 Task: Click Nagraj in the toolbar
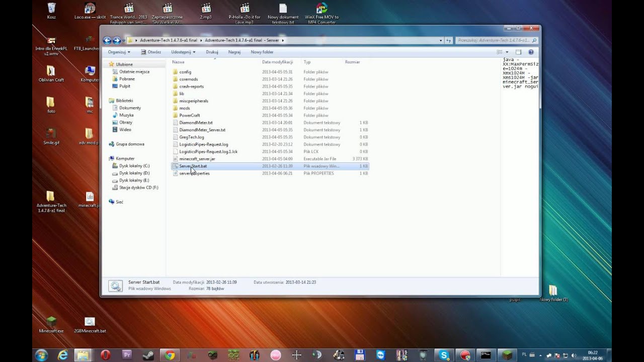[234, 52]
